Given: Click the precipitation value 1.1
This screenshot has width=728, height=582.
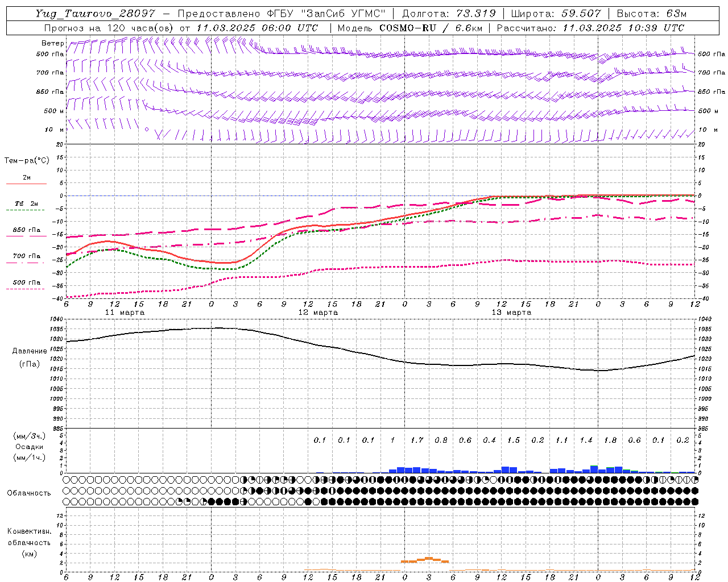Looking at the screenshot, I should click(x=562, y=440).
